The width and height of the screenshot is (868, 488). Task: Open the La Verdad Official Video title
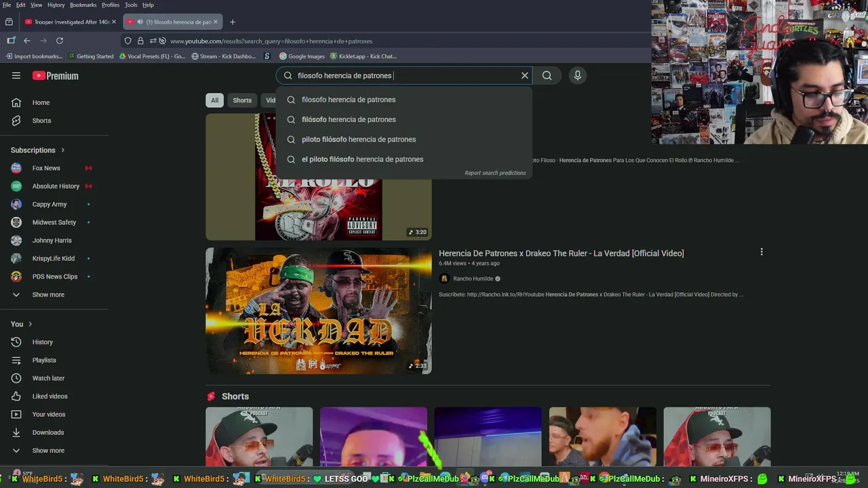pyautogui.click(x=561, y=253)
